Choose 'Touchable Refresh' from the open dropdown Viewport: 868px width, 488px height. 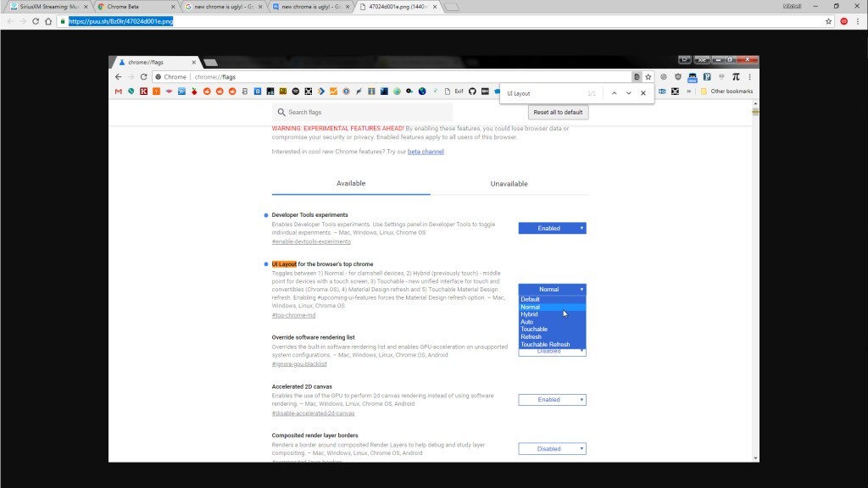coord(545,345)
